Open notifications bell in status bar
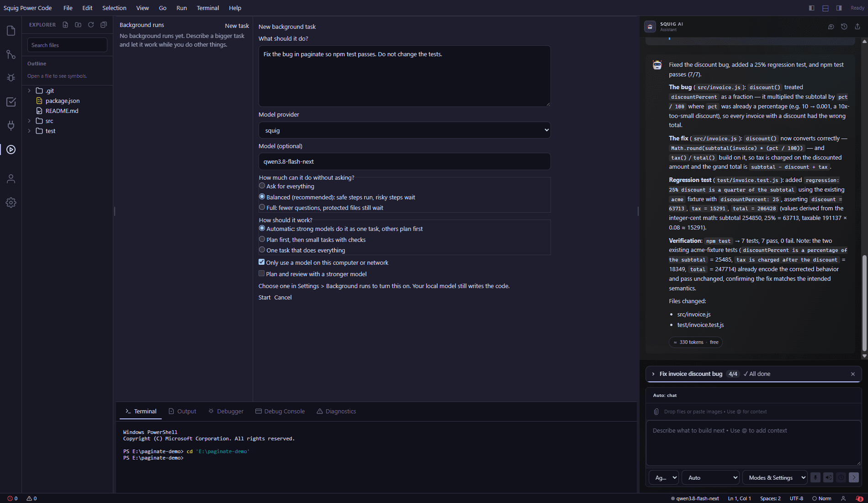 click(859, 498)
